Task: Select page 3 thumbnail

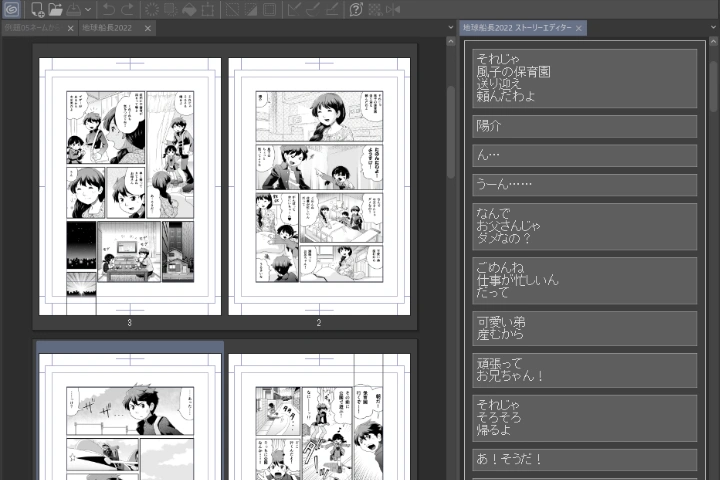Action: pyautogui.click(x=130, y=186)
